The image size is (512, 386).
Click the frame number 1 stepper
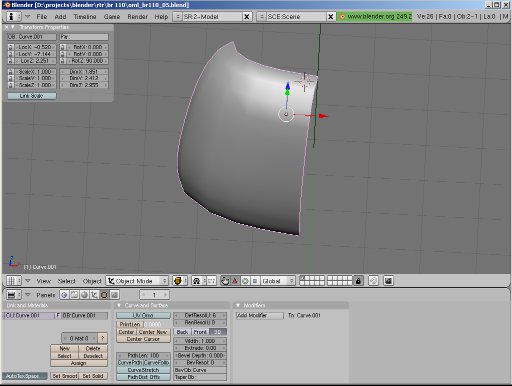point(154,295)
